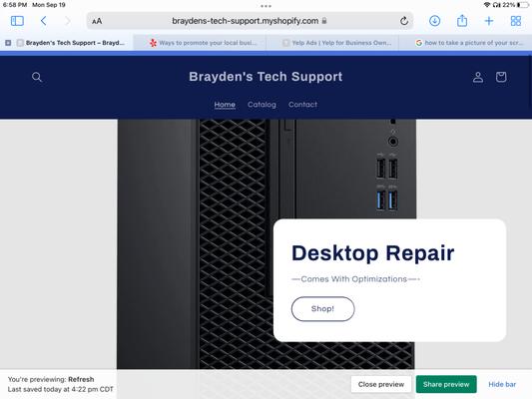Click the Shop! button

(322, 308)
